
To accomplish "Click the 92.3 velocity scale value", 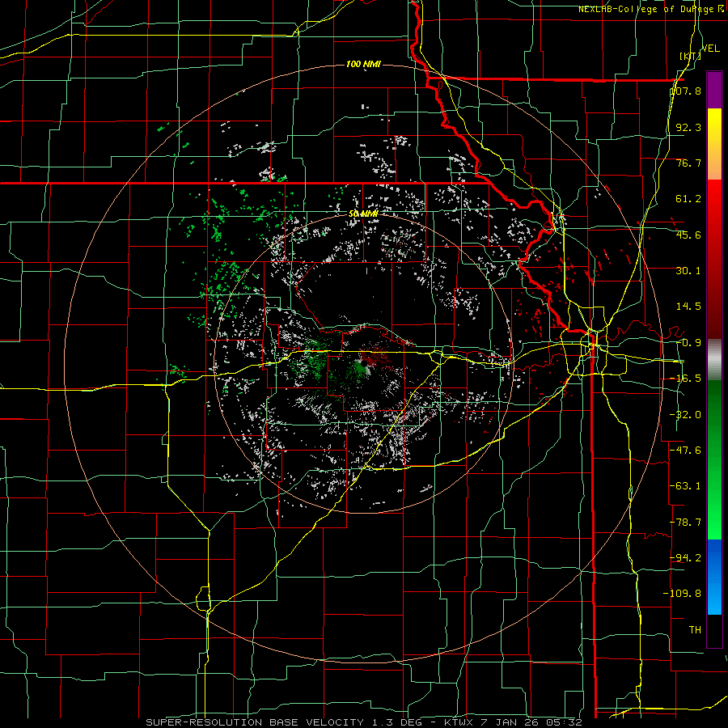I will (688, 127).
